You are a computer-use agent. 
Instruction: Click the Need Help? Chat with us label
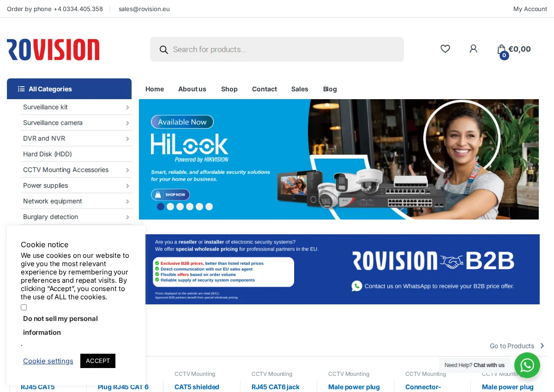click(475, 365)
